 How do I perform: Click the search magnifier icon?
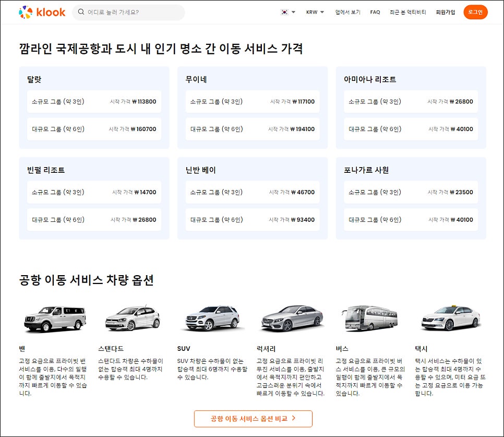[x=81, y=12]
